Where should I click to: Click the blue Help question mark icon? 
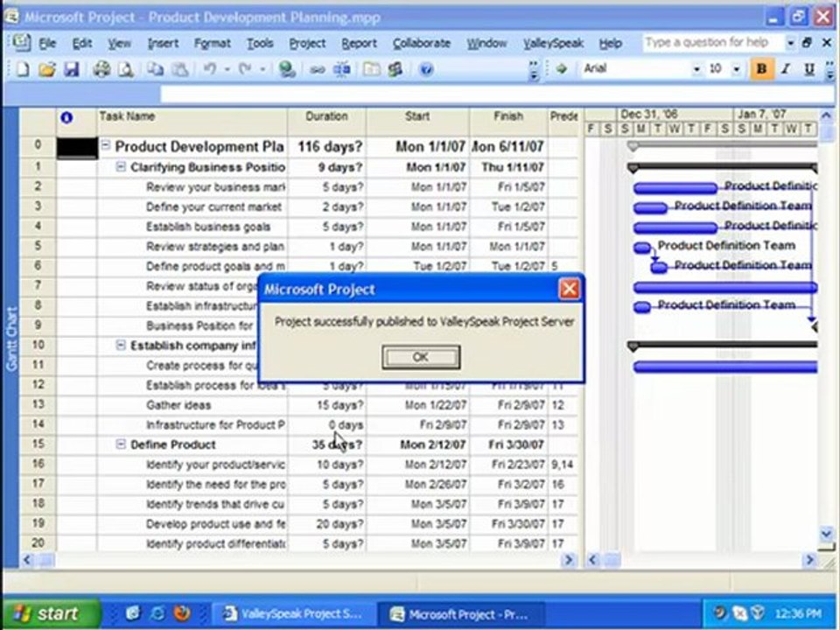click(x=426, y=69)
